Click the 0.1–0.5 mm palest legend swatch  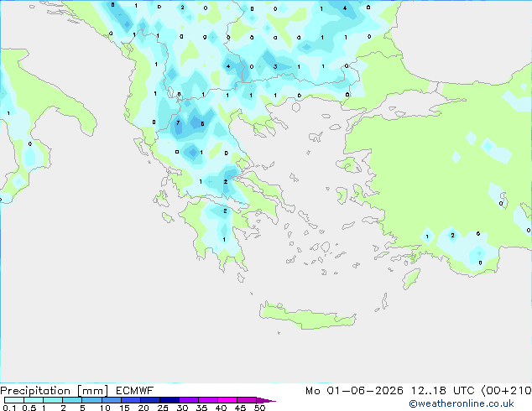(x=14, y=400)
